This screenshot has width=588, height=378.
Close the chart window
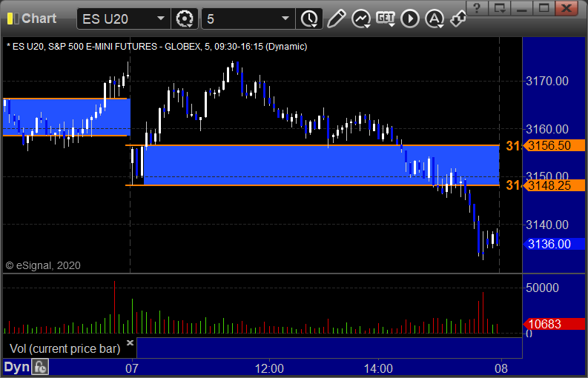[566, 7]
